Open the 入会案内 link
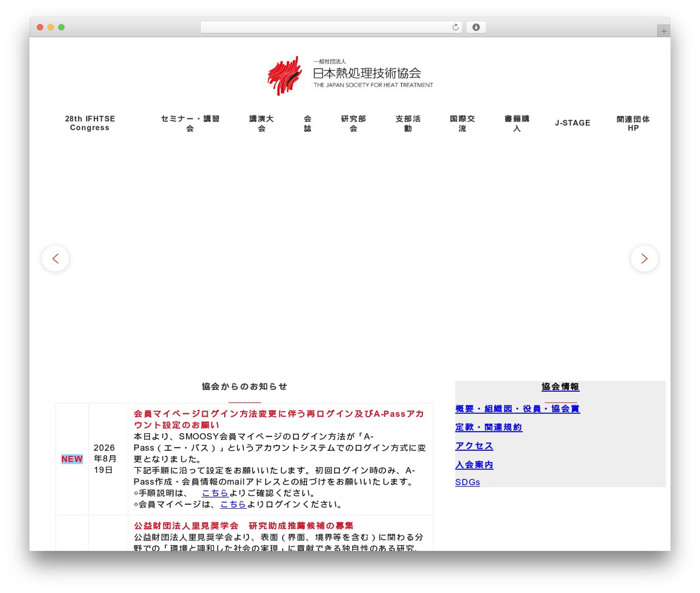Viewport: 700px width, 593px height. pyautogui.click(x=474, y=464)
